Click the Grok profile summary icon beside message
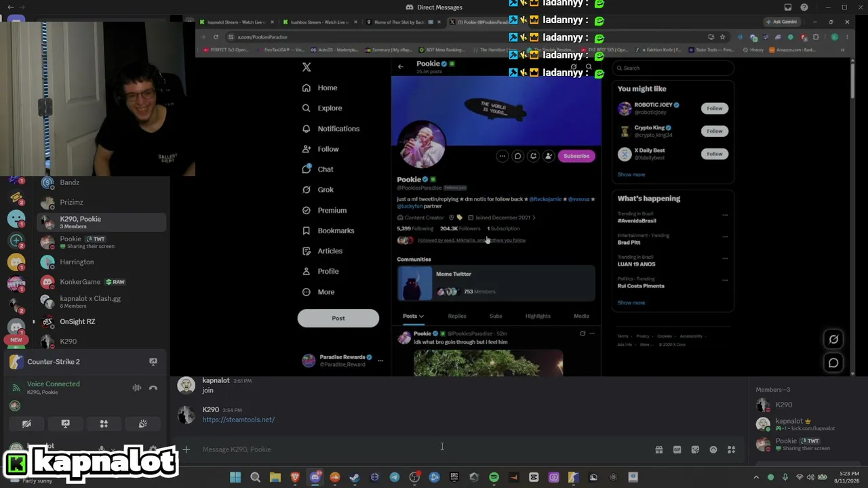The width and height of the screenshot is (868, 488). pos(534,156)
